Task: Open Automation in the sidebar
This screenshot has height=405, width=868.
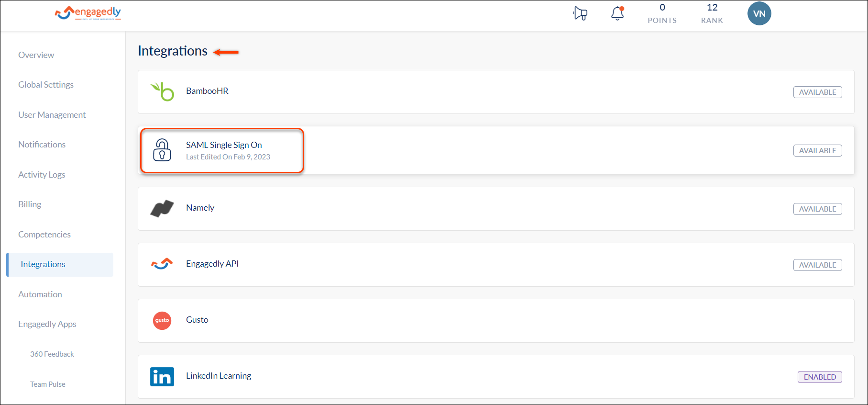Action: [x=40, y=294]
